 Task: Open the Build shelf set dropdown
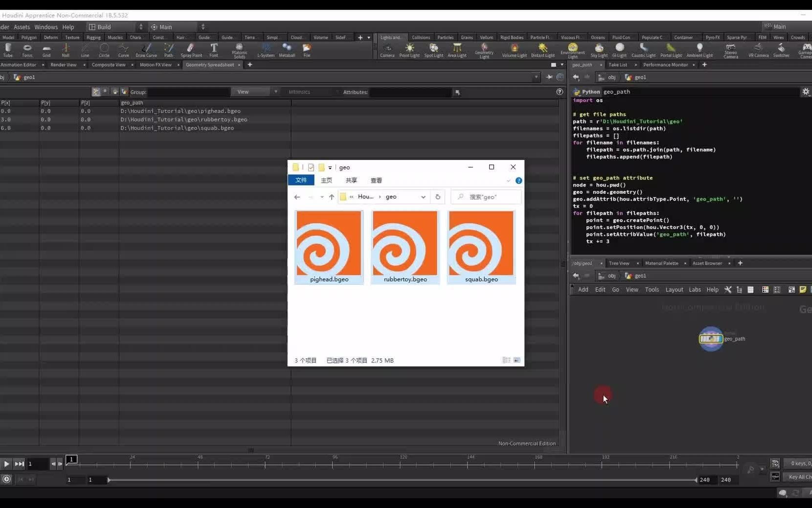click(141, 27)
